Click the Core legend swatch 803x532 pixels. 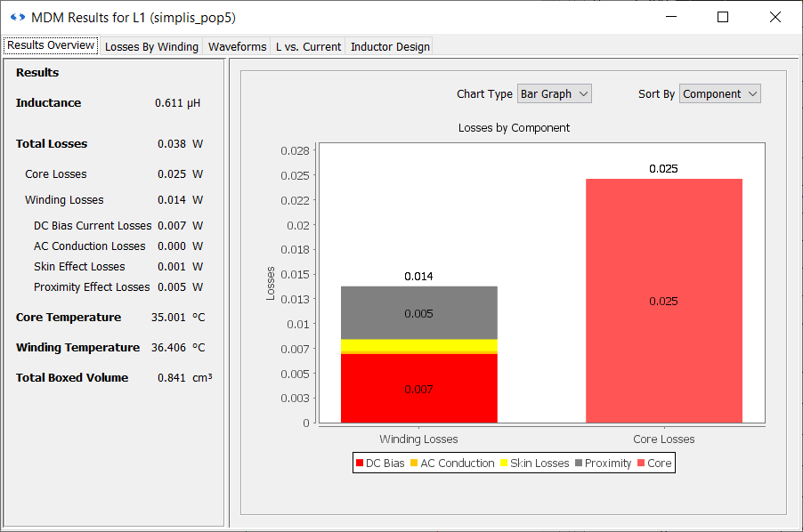tap(641, 463)
